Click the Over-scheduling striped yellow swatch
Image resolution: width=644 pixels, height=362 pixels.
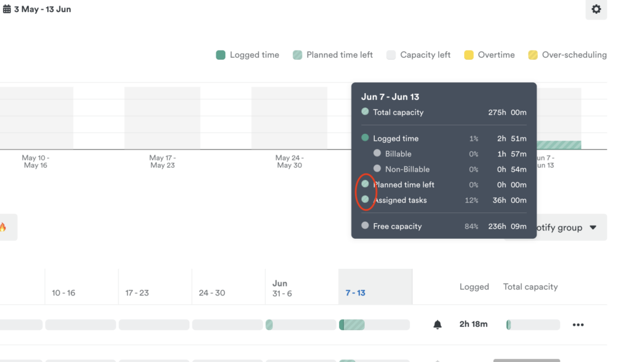(x=533, y=55)
